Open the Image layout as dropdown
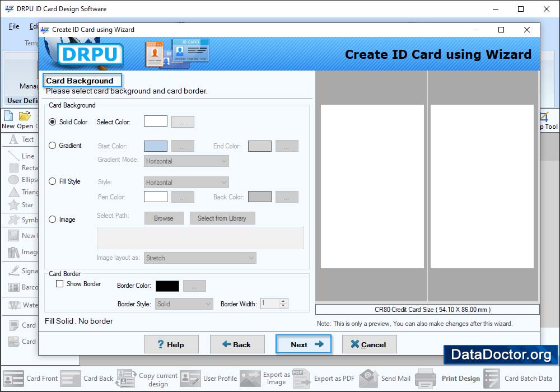This screenshot has width=560, height=392. (200, 258)
